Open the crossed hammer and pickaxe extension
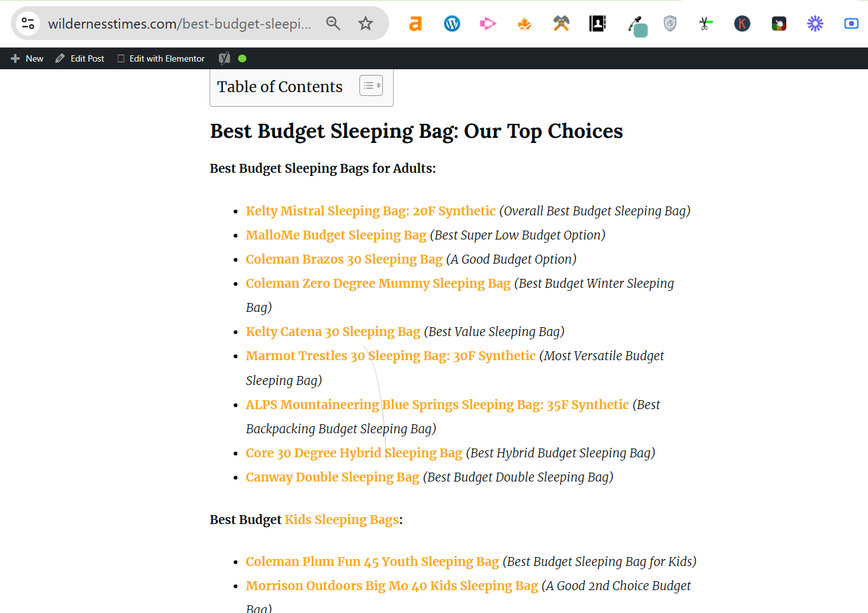 pyautogui.click(x=561, y=24)
